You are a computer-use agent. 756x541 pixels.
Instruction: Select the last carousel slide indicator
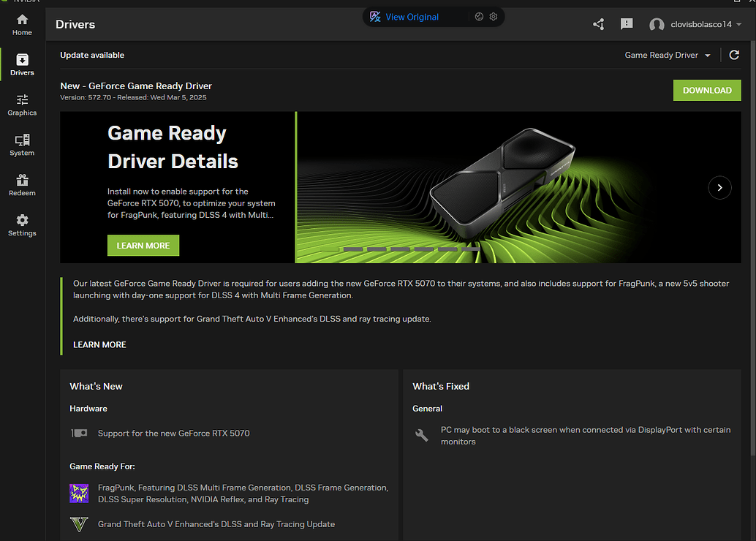pos(471,249)
